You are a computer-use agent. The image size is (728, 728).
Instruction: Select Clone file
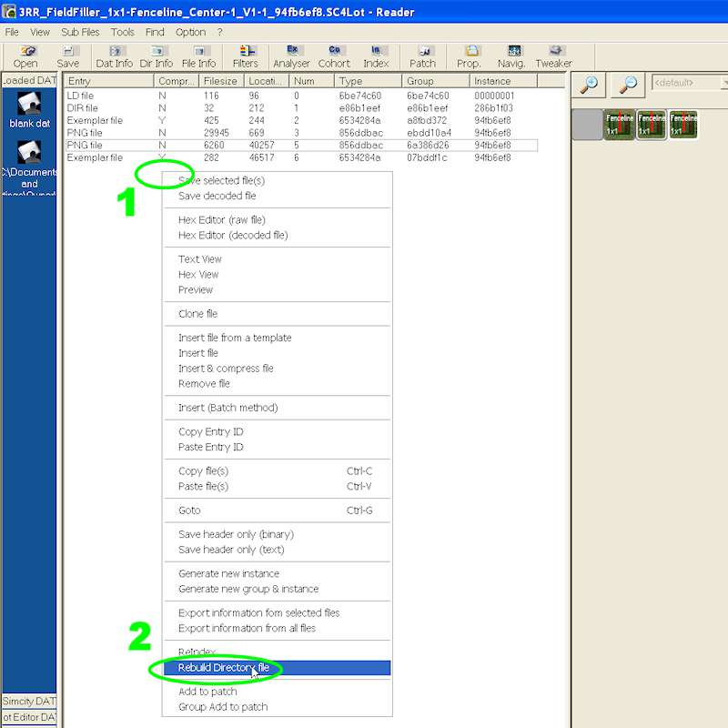(x=278, y=314)
